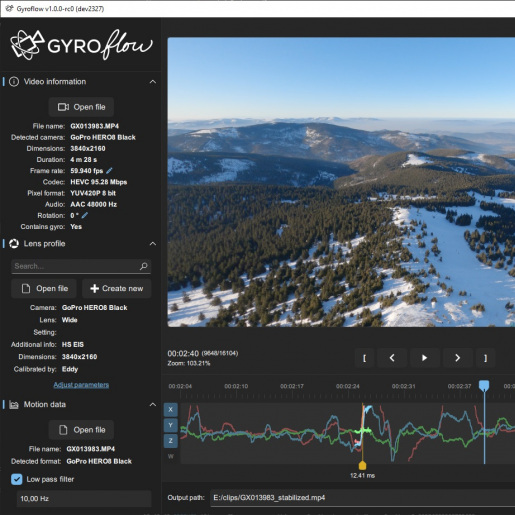Open the Adjust parameters link
The height and width of the screenshot is (515, 515).
click(81, 385)
